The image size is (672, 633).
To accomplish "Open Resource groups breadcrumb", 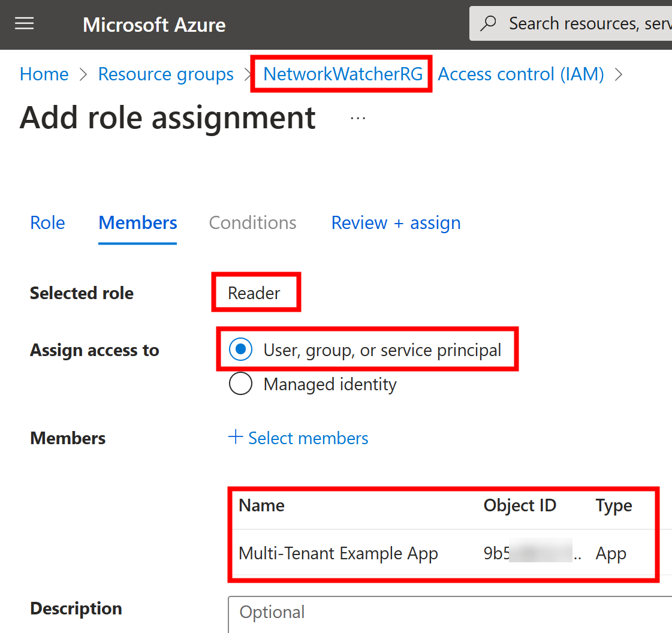I will pos(166,74).
